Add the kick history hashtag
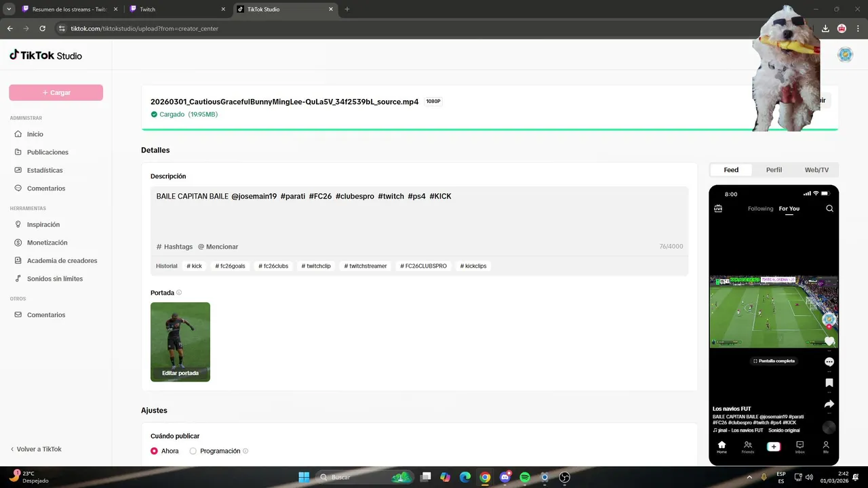Image resolution: width=868 pixels, height=488 pixels. (194, 266)
